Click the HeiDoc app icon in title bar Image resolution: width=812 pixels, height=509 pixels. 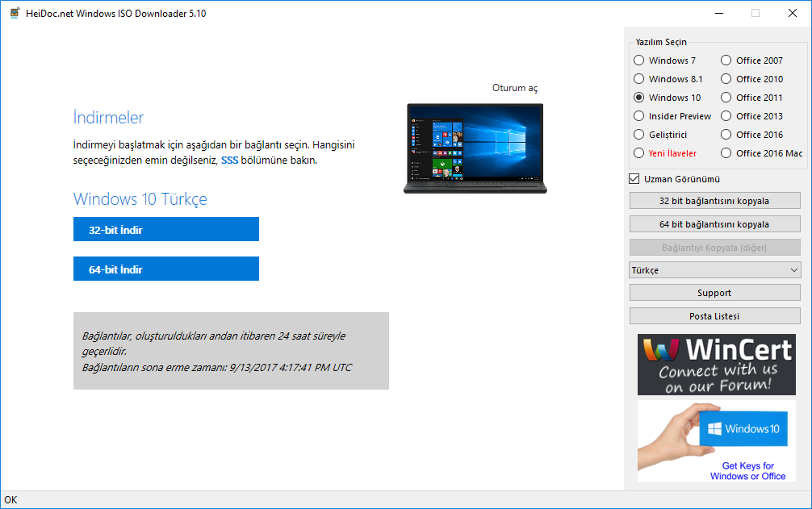click(x=15, y=13)
